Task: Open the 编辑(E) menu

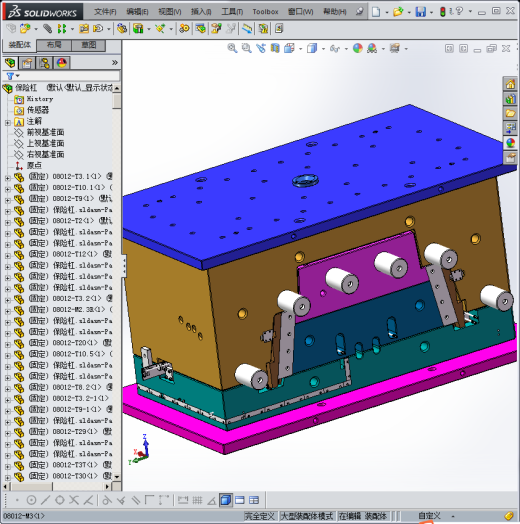Action: (x=137, y=12)
